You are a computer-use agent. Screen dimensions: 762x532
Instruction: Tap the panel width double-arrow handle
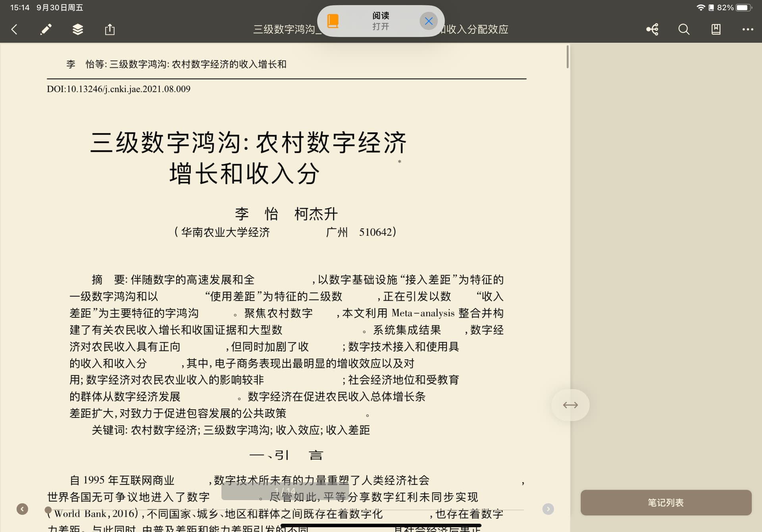point(570,405)
